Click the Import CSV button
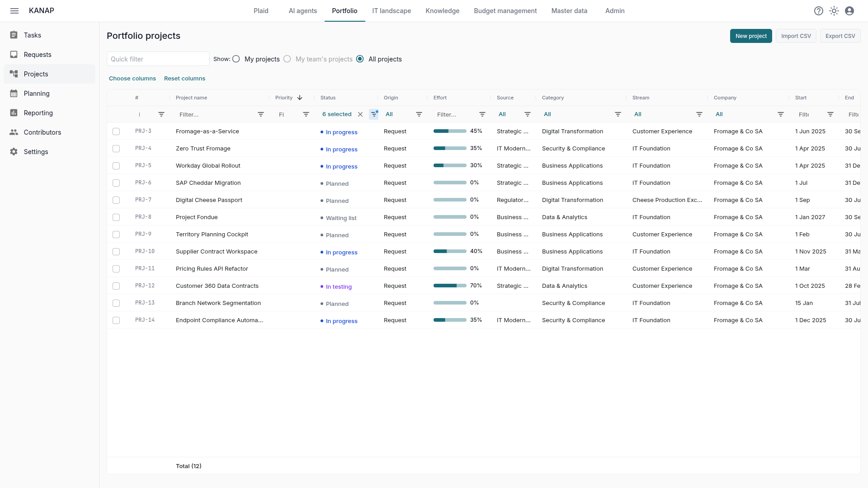This screenshot has width=868, height=488. pos(796,36)
